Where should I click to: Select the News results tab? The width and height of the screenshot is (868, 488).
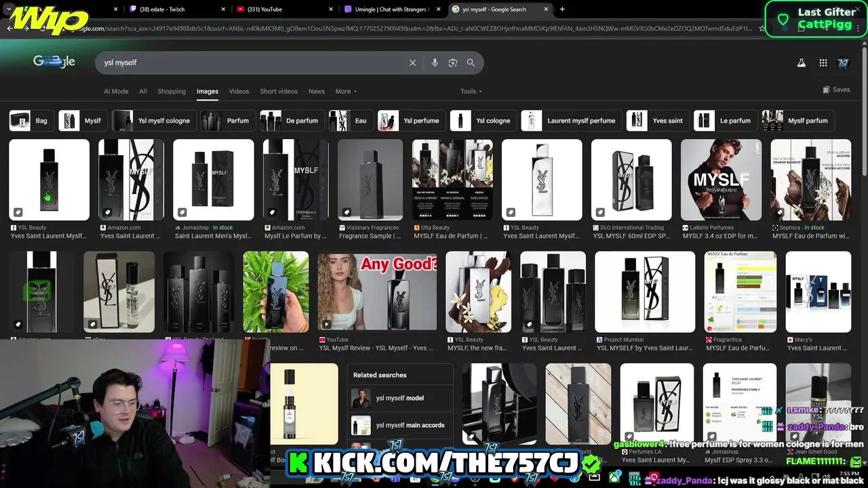317,91
